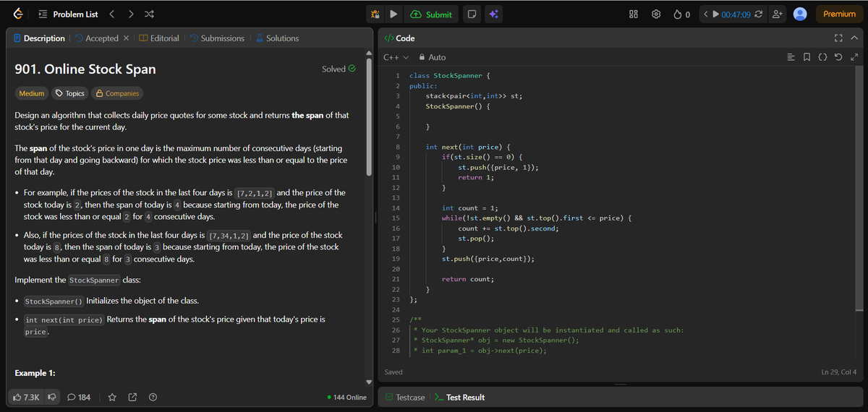868x412 pixels.
Task: Click the description panel scrollbar thumb
Action: pyautogui.click(x=370, y=118)
